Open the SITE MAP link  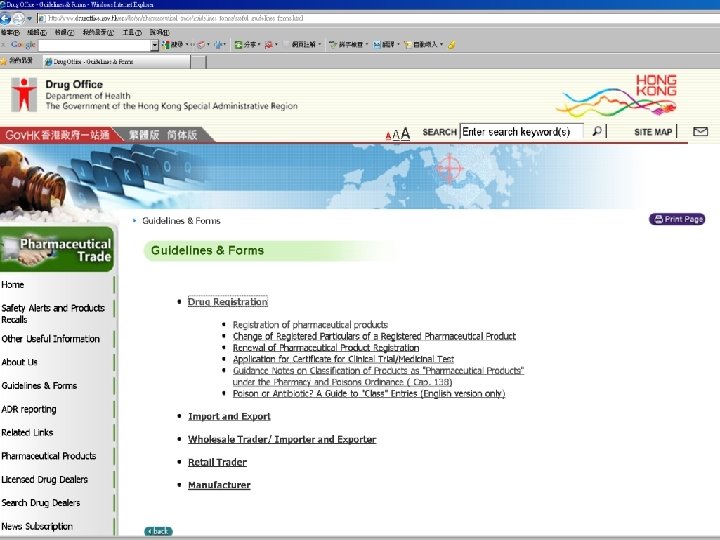pyautogui.click(x=653, y=132)
